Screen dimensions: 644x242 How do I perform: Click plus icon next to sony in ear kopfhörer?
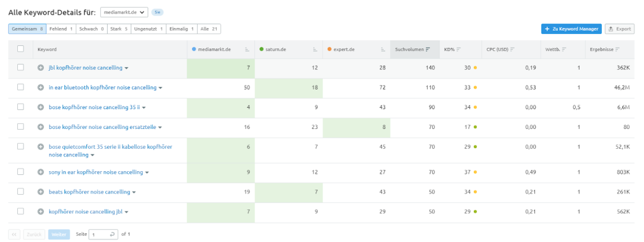(41, 172)
